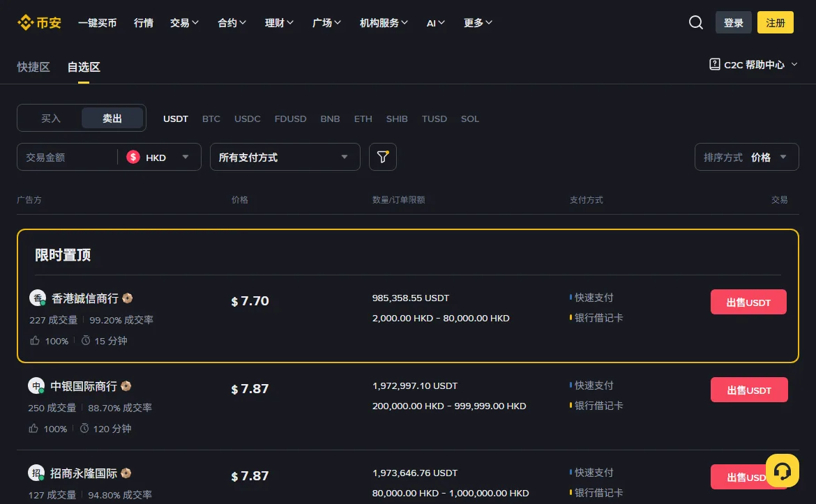Expand the 交易 nav menu
This screenshot has height=504, width=816.
(x=184, y=22)
